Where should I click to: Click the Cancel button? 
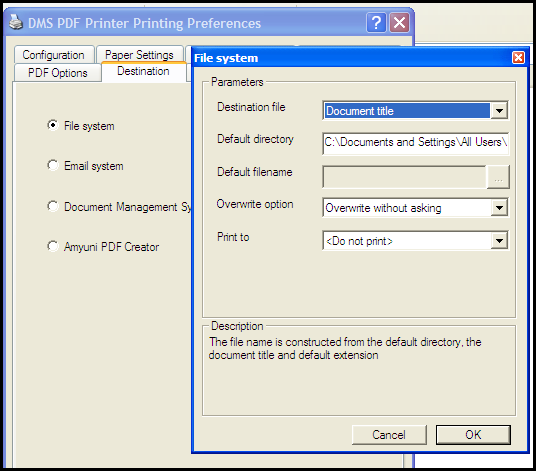click(389, 435)
